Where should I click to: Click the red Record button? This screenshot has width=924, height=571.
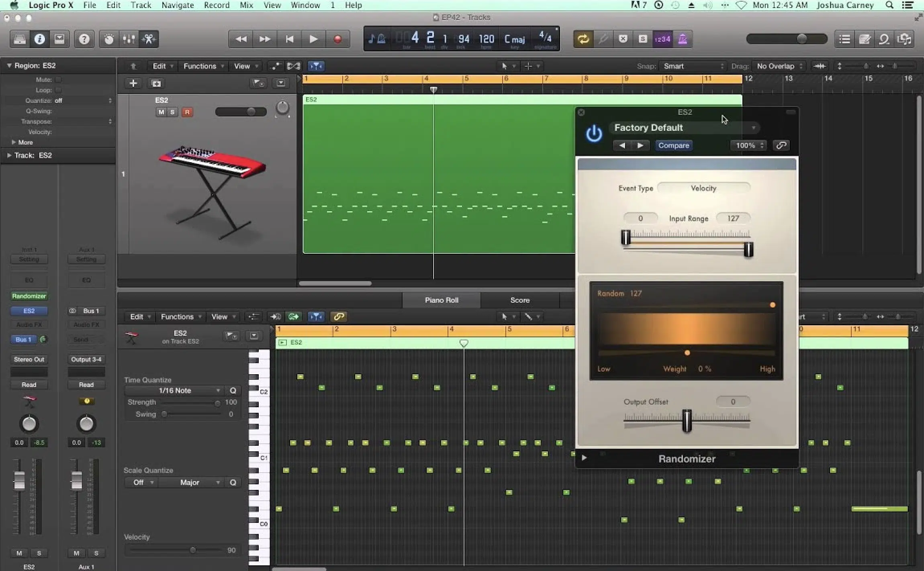[x=337, y=39]
